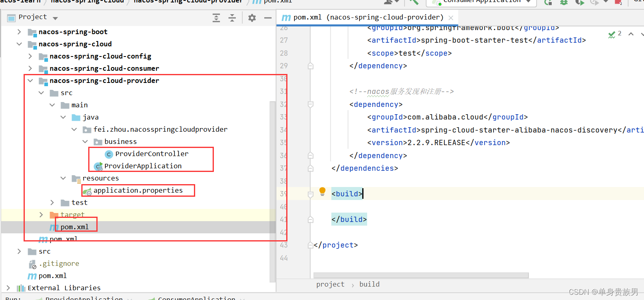Expand the test folder
The image size is (644, 300).
[52, 202]
